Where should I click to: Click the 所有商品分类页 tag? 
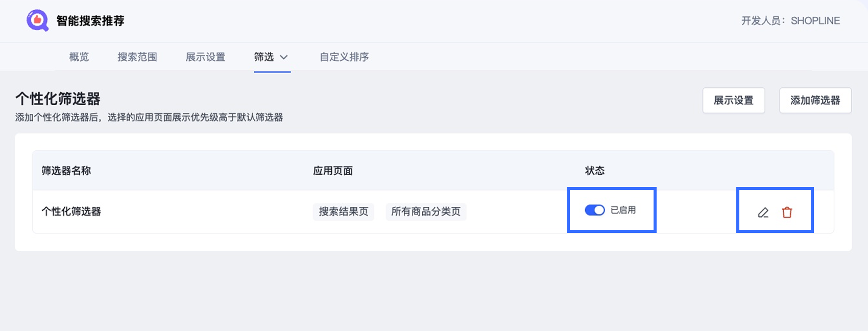tap(426, 211)
